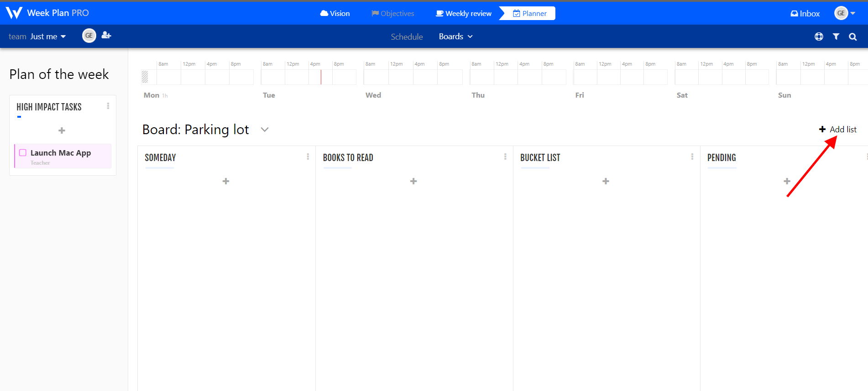
Task: Expand the Board: Parking lot chevron
Action: [265, 130]
